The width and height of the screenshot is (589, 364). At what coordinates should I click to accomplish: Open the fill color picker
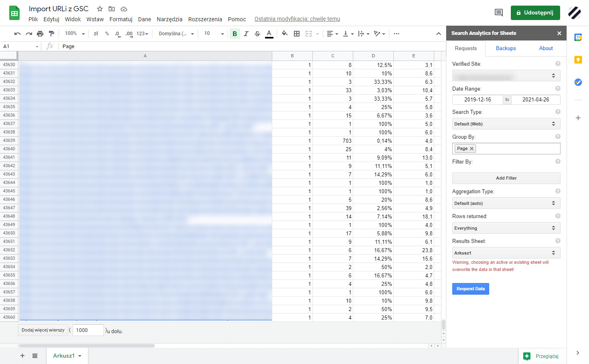284,34
